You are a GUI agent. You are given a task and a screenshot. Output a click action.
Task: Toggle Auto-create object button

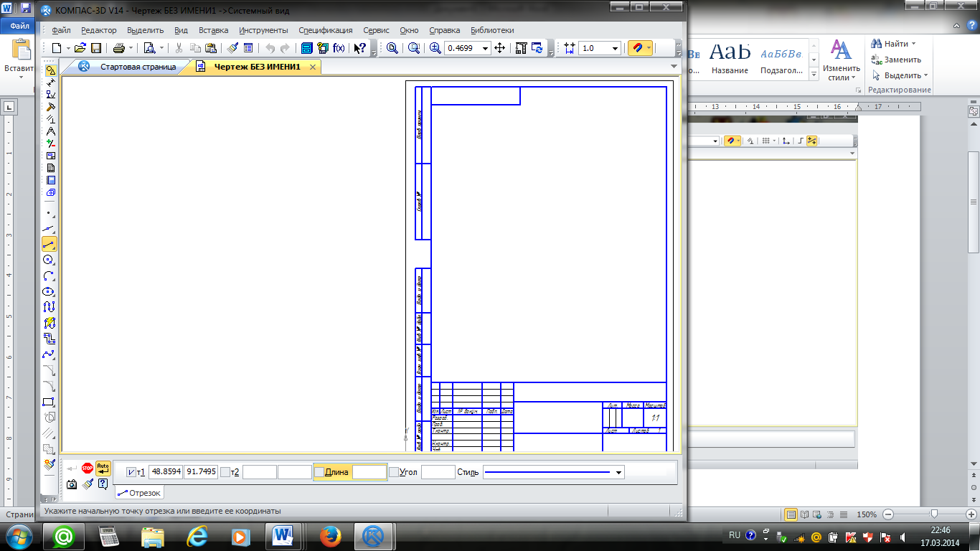[x=103, y=468]
